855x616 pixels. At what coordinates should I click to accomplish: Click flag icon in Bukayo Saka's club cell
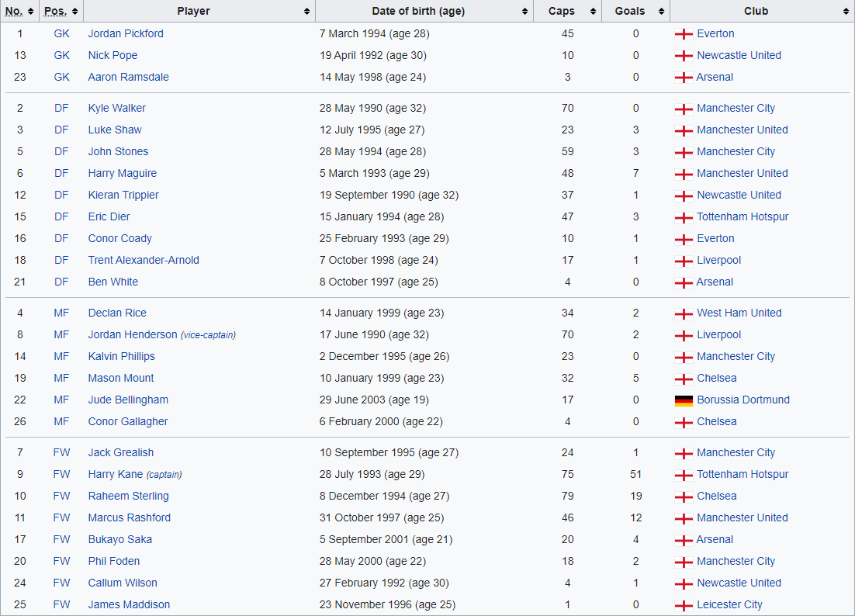click(x=683, y=540)
